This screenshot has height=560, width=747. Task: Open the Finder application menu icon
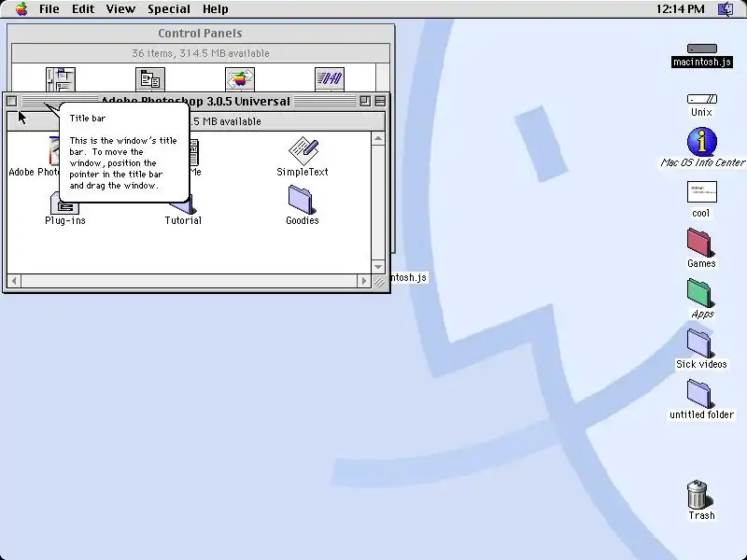click(x=726, y=9)
